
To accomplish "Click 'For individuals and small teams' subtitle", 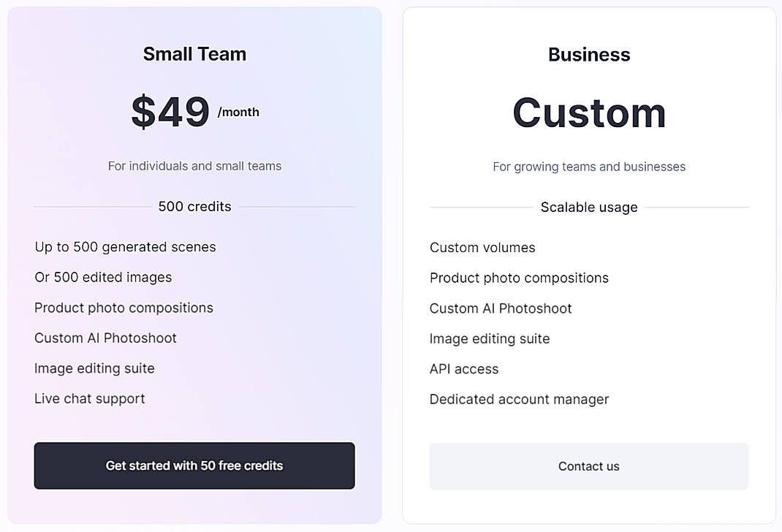I will 194,166.
